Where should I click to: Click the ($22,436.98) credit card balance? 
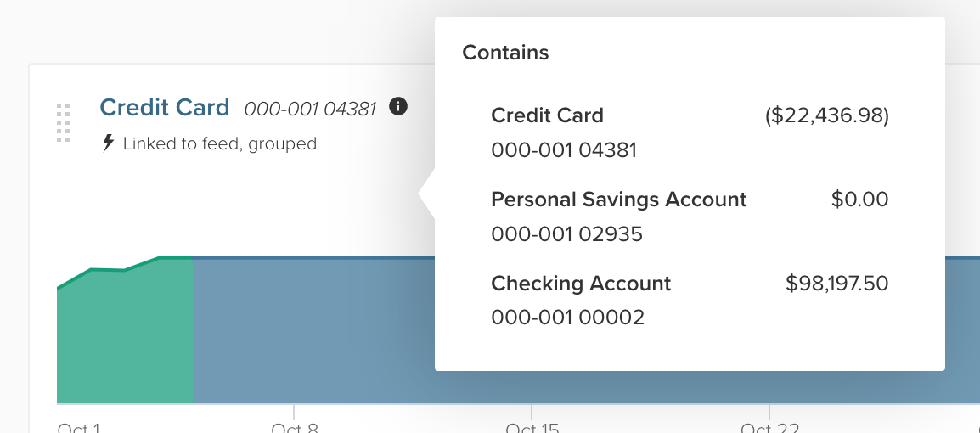(x=826, y=115)
